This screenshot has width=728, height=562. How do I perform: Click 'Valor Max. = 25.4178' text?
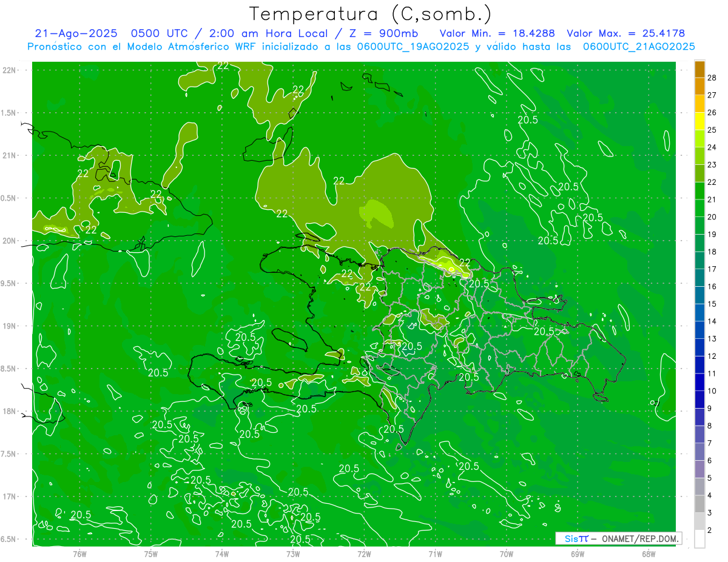pyautogui.click(x=625, y=33)
